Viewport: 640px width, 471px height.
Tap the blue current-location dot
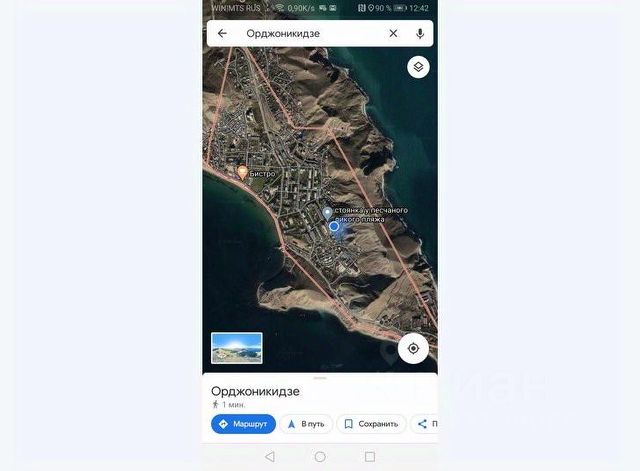coord(334,227)
